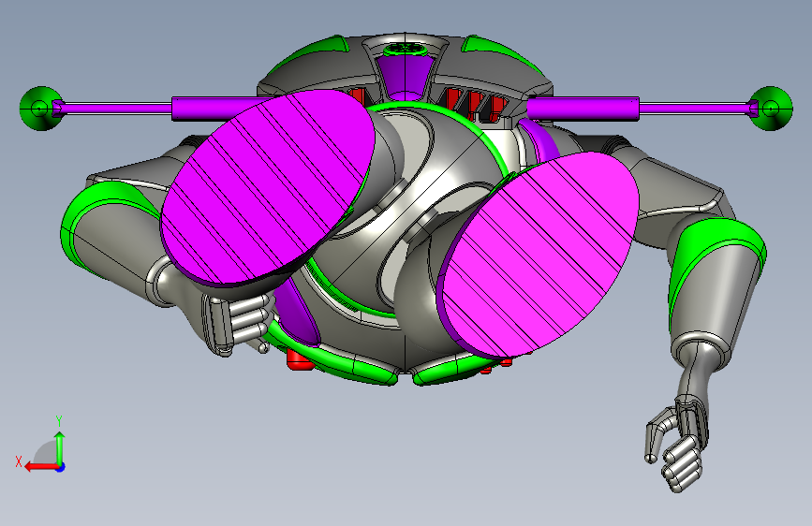812x526 pixels.
Task: Select the right purple cylinder rod sleeve
Action: click(x=583, y=110)
